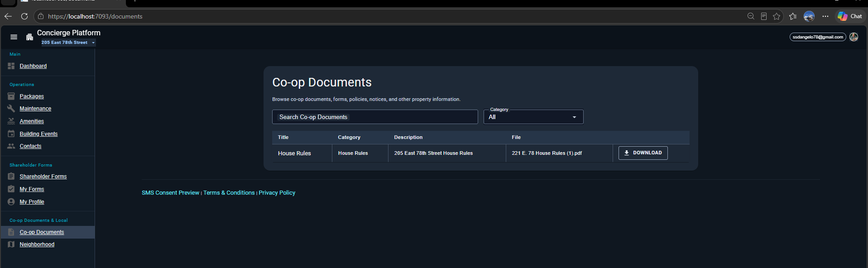The height and width of the screenshot is (268, 868).
Task: Click the building logo icon
Action: [30, 37]
